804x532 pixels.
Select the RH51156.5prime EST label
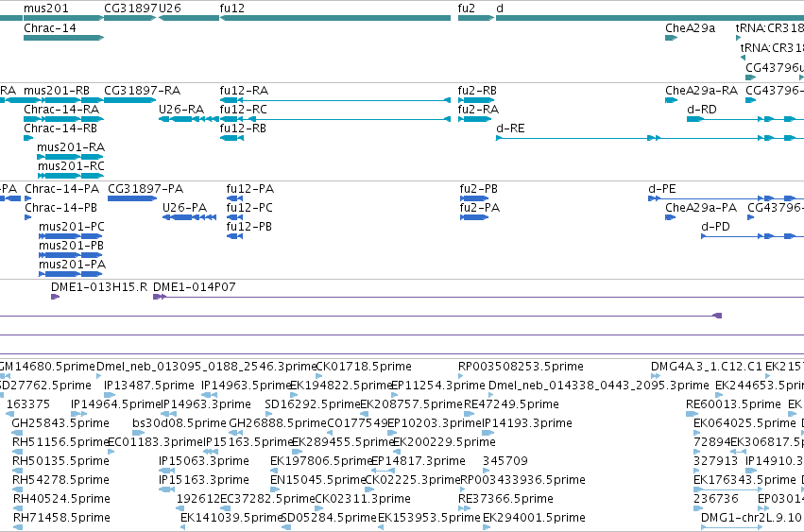(x=60, y=443)
